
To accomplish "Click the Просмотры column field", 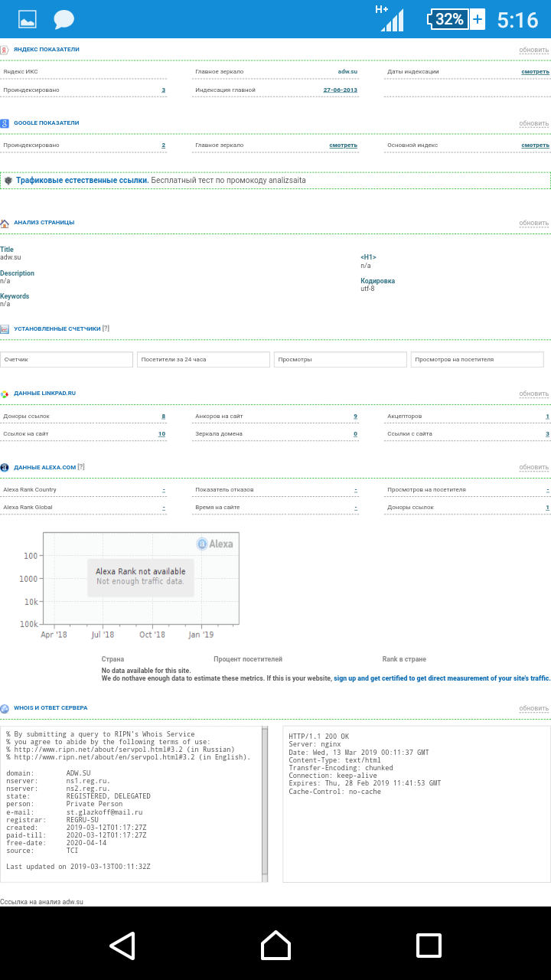I will tap(340, 359).
